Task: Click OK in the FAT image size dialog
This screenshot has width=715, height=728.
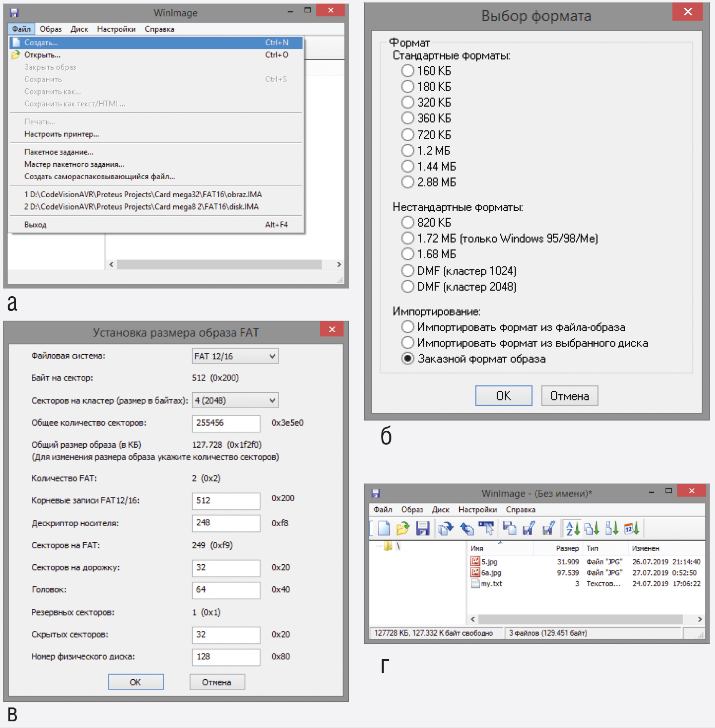Action: coord(136,682)
